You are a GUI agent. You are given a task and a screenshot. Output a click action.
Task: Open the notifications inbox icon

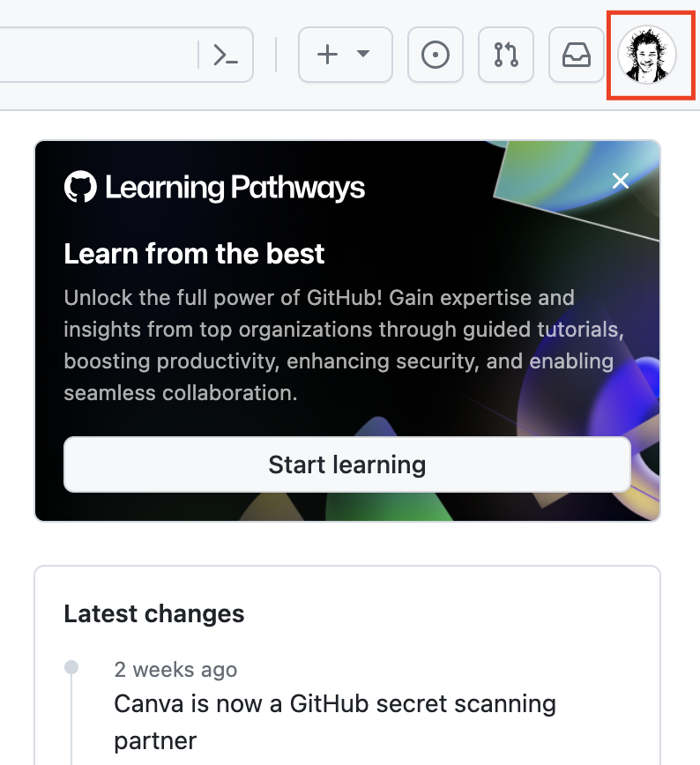click(577, 55)
